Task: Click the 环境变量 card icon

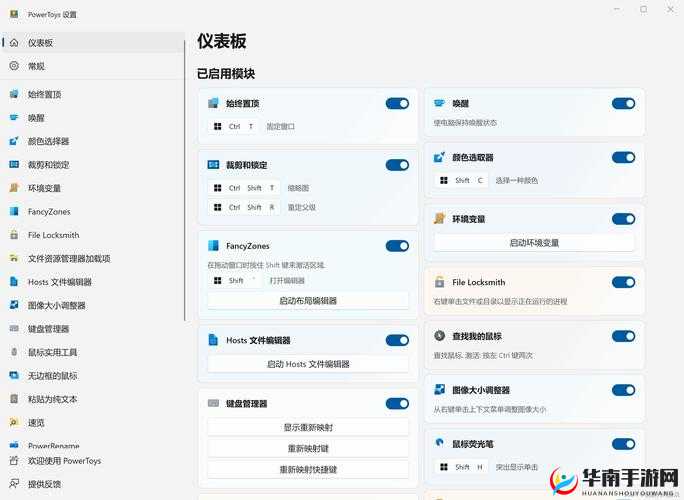Action: [x=439, y=219]
